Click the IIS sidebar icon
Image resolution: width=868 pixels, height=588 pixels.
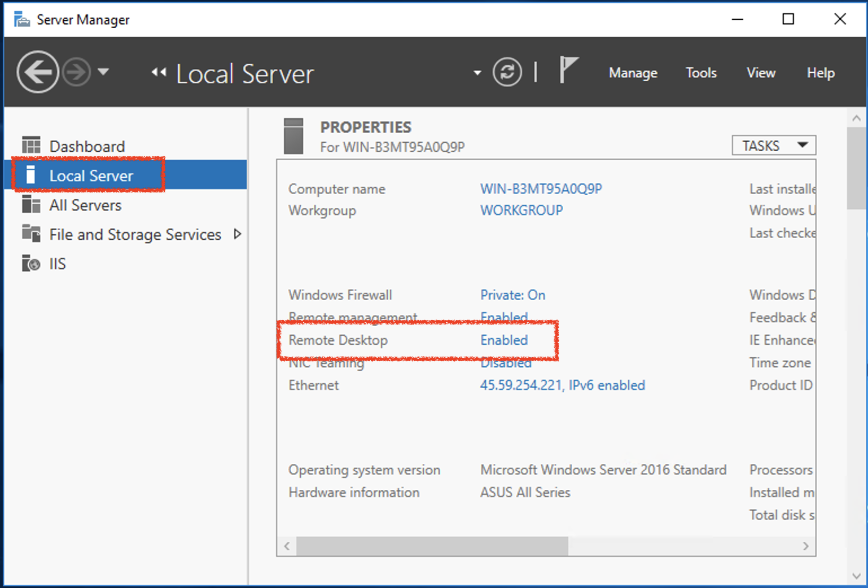click(x=31, y=263)
